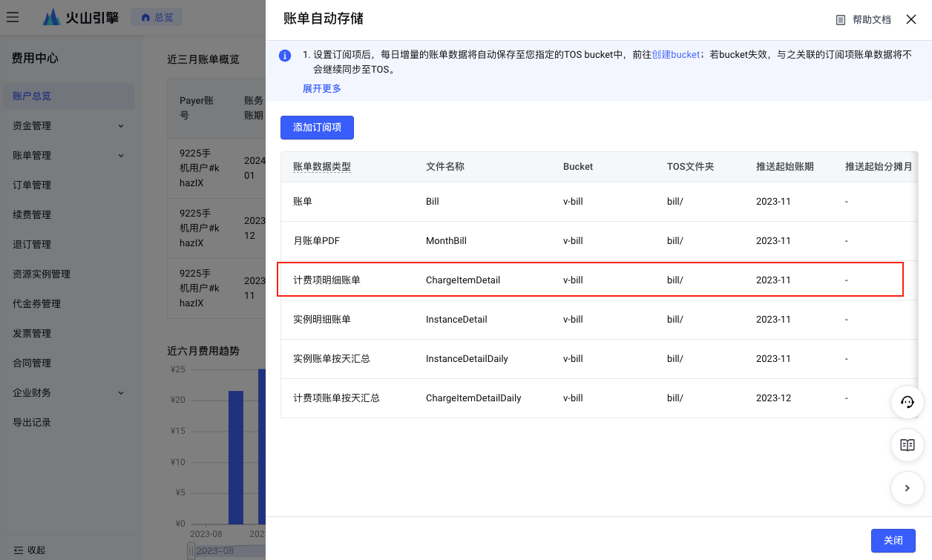The image size is (932, 560).
Task: Open the 创建bucket link
Action: [x=675, y=55]
